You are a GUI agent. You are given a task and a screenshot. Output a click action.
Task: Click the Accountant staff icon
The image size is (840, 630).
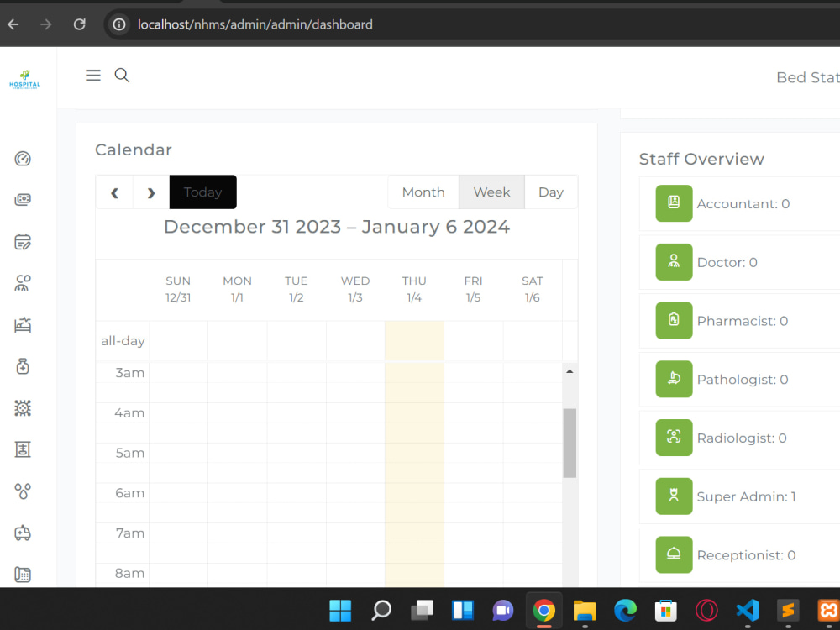674,203
